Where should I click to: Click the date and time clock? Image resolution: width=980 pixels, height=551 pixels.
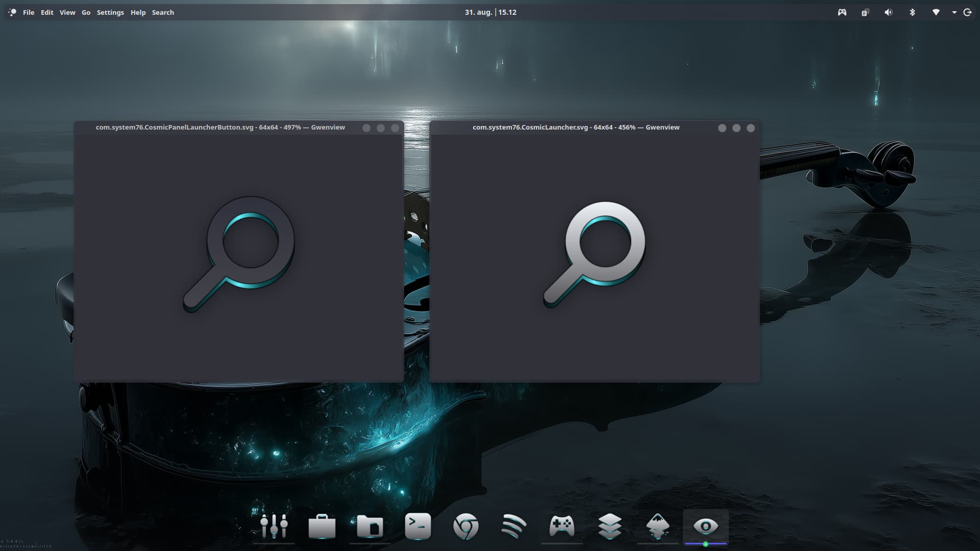coord(490,12)
